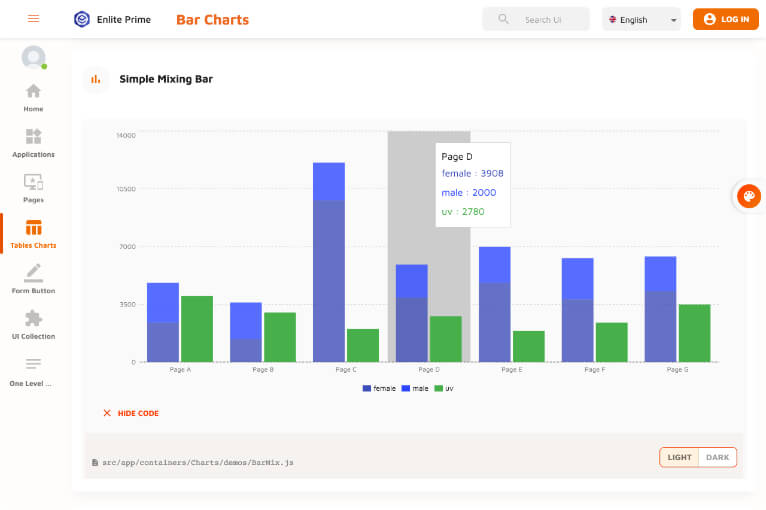The image size is (766, 510).
Task: Click tooltip value uv : 2780
Action: coord(463,212)
